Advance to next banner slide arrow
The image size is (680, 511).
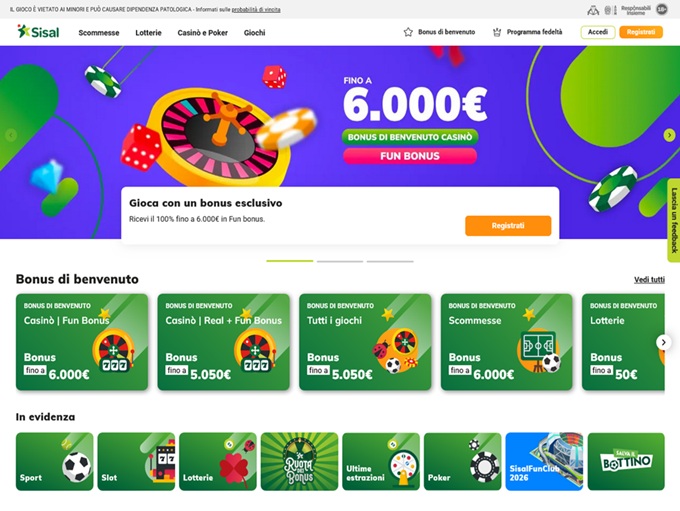click(x=669, y=135)
